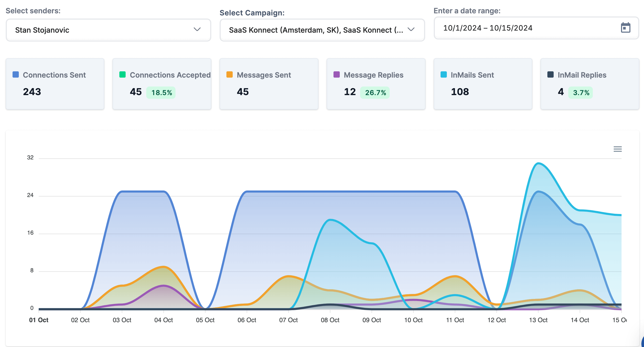Click the cyan InMails Sent color swatch
Image resolution: width=644 pixels, height=347 pixels.
point(444,74)
